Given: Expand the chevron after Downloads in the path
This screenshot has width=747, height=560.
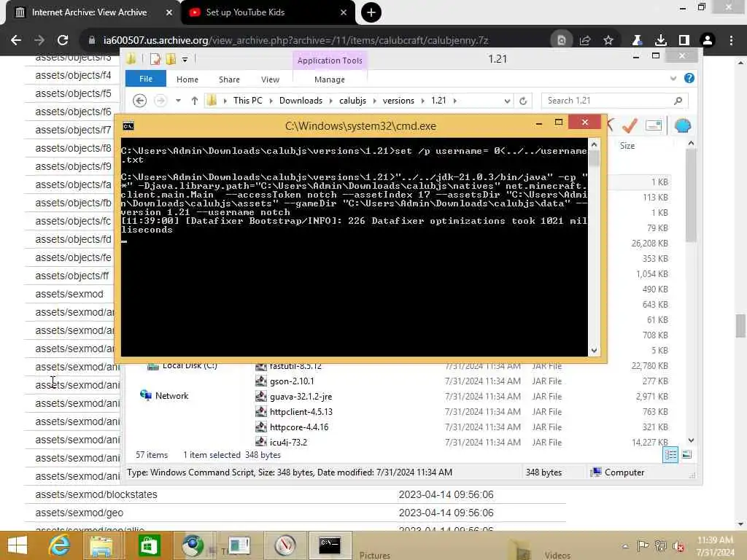Looking at the screenshot, I should click(331, 101).
